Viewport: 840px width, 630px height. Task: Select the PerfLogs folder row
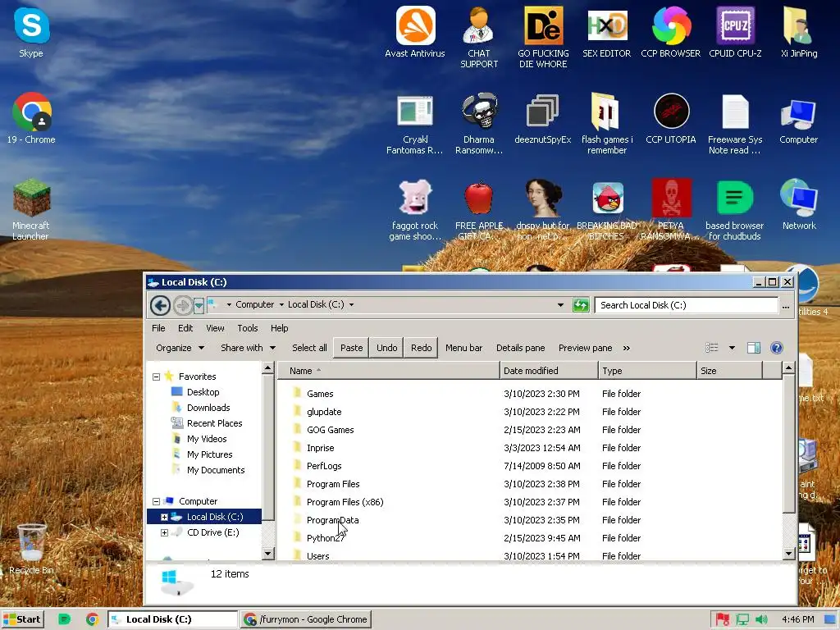tap(530, 466)
